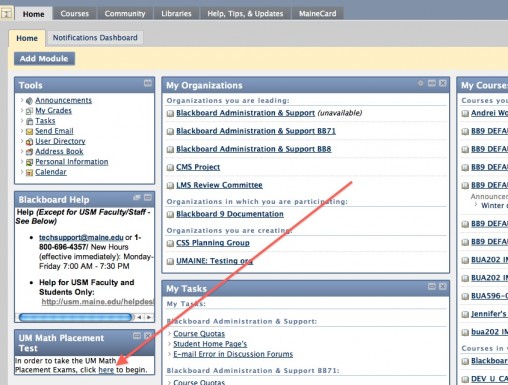Click the Address Book icon
Viewport: 508px width, 385px height.
(x=29, y=152)
